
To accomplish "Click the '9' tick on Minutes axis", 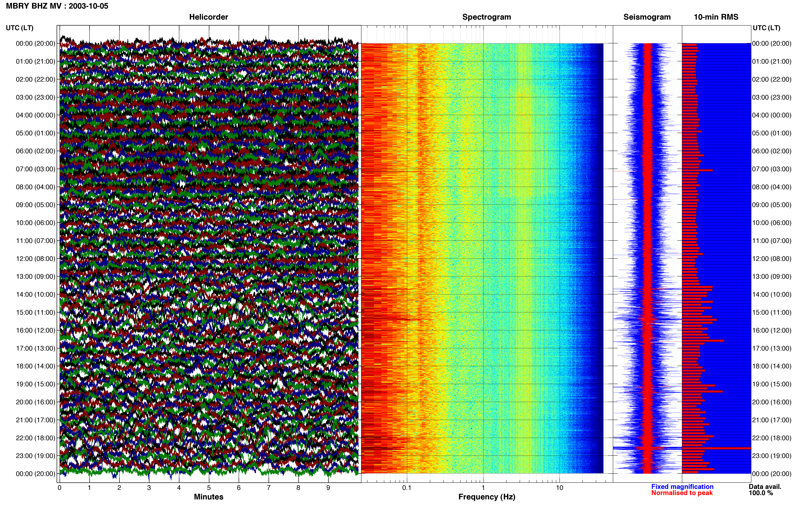I will pos(328,488).
